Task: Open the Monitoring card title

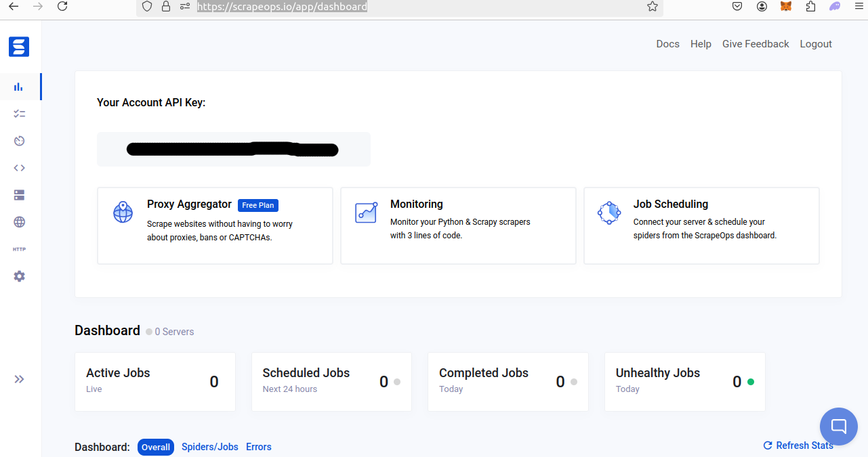Action: pos(417,204)
